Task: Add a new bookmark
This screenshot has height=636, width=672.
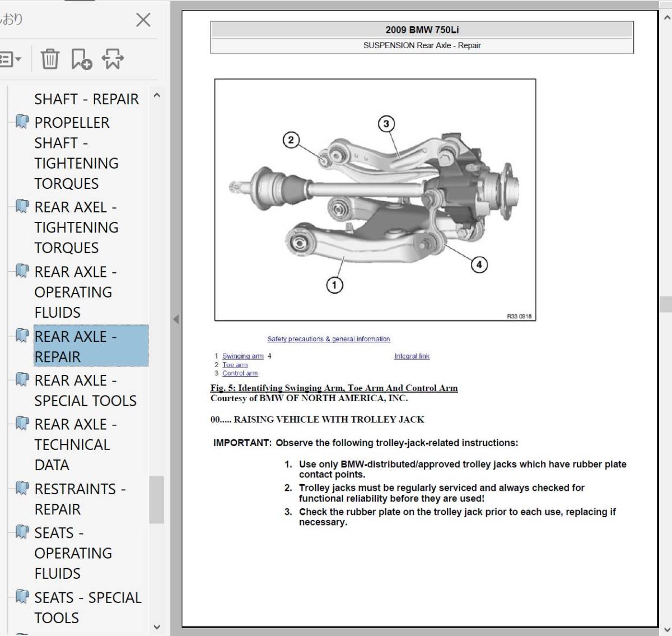Action: tap(81, 59)
